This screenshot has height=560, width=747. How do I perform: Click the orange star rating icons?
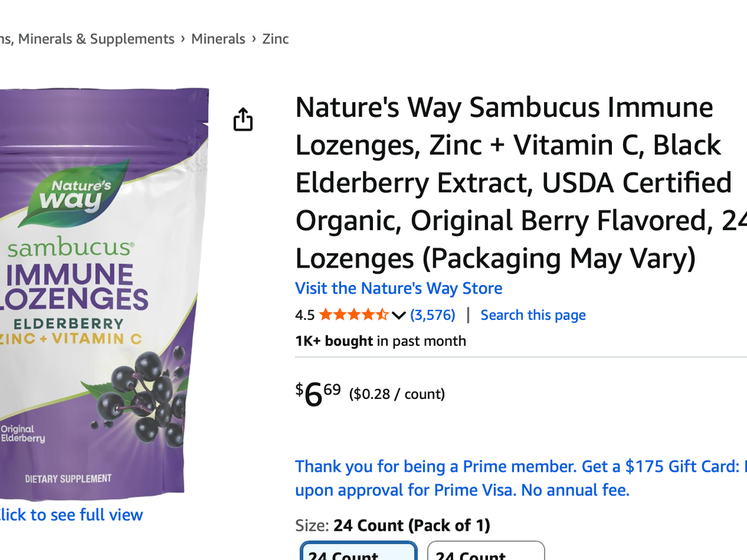354,315
